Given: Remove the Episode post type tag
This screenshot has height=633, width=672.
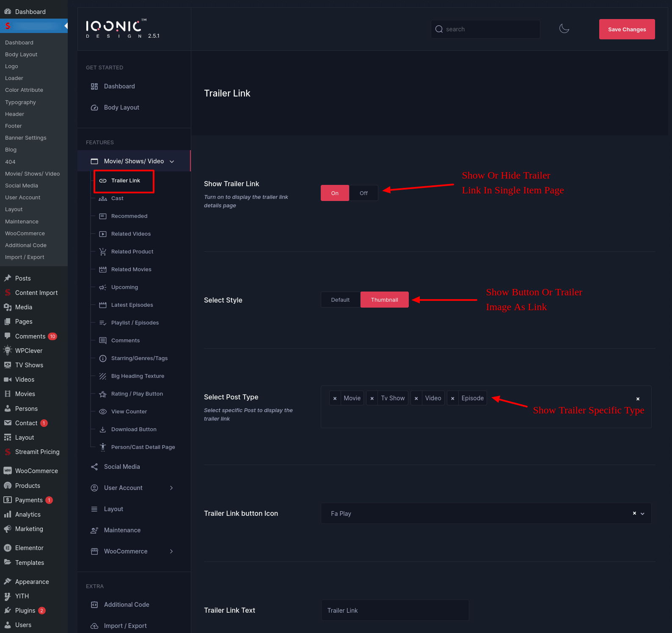Looking at the screenshot, I should 452,398.
